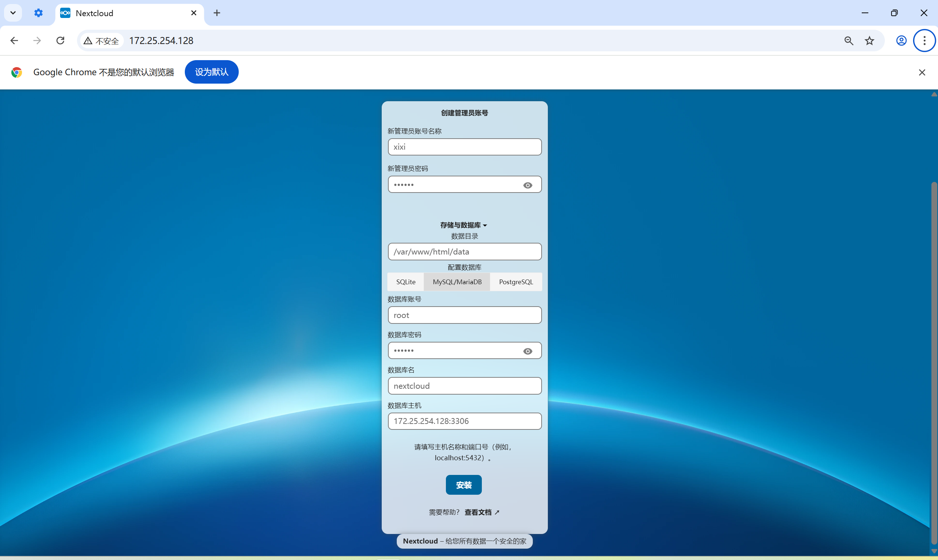
Task: Click the 安装 button
Action: click(x=464, y=485)
